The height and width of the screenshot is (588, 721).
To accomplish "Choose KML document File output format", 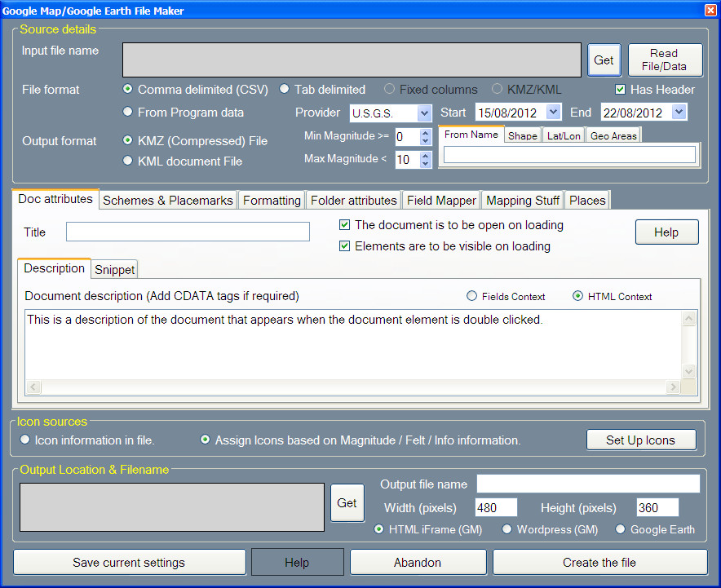I will [128, 161].
